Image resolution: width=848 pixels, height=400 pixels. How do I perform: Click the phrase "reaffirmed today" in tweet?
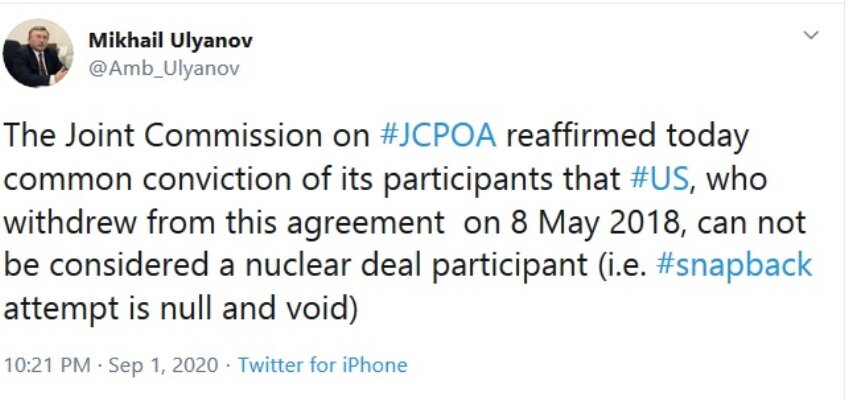(628, 137)
